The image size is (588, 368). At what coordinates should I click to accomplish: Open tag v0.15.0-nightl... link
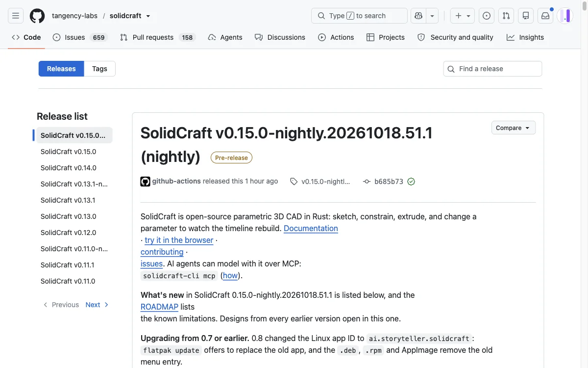[x=326, y=182]
